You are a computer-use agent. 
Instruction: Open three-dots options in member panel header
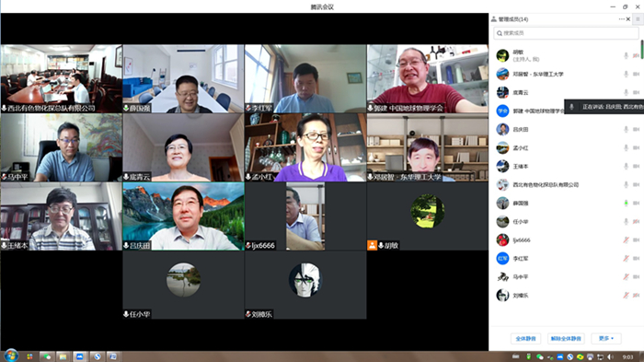click(x=621, y=19)
